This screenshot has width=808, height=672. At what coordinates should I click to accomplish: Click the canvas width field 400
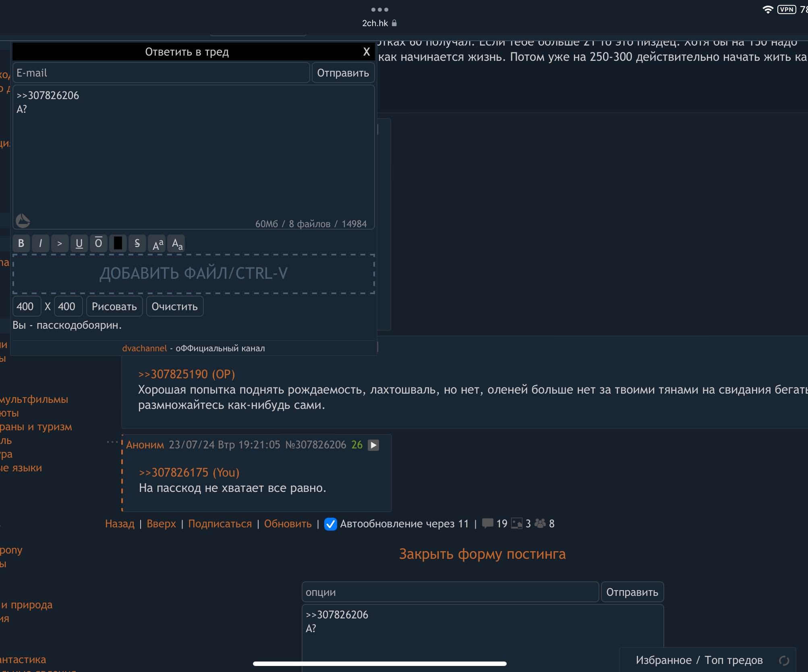tap(27, 307)
